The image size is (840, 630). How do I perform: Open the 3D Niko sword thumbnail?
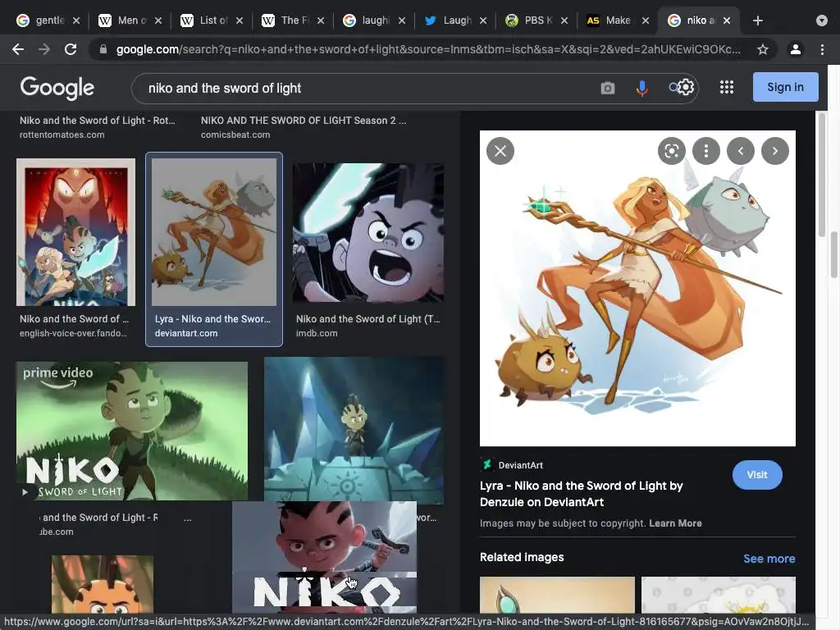click(x=324, y=557)
